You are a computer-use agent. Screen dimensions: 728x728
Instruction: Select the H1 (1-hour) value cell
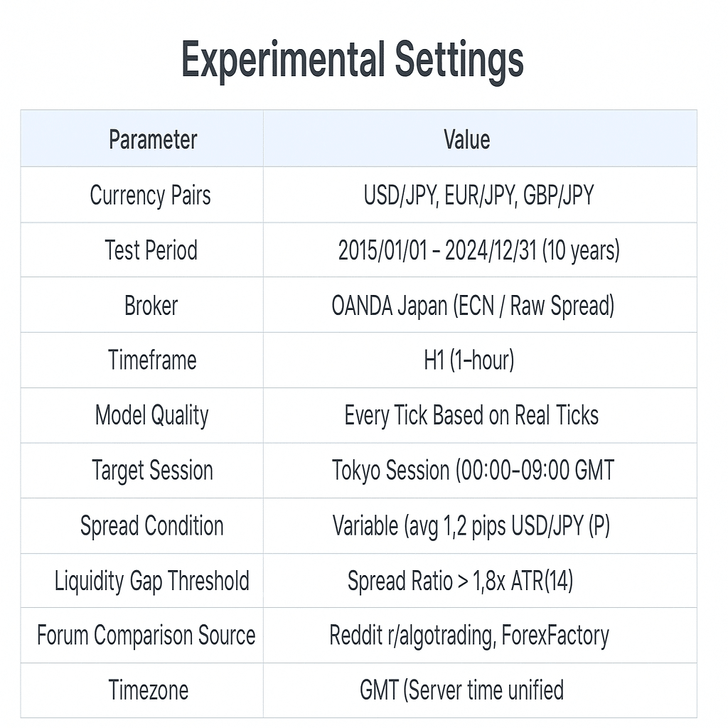(469, 360)
